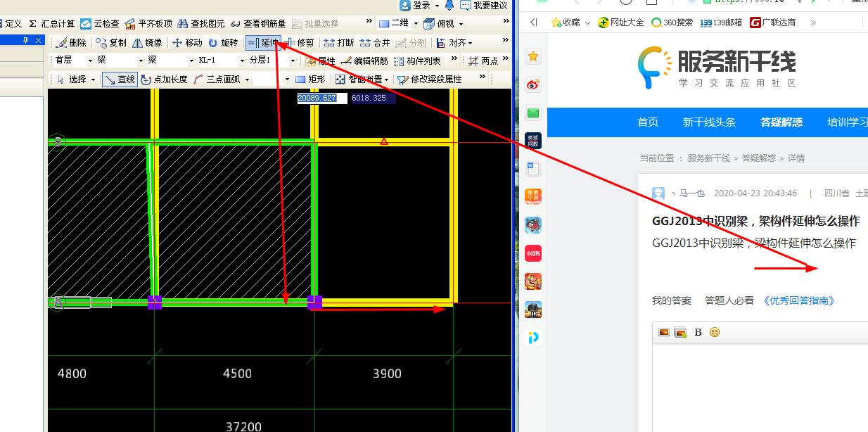Activate the 延伸 (extend) tool

(x=263, y=43)
